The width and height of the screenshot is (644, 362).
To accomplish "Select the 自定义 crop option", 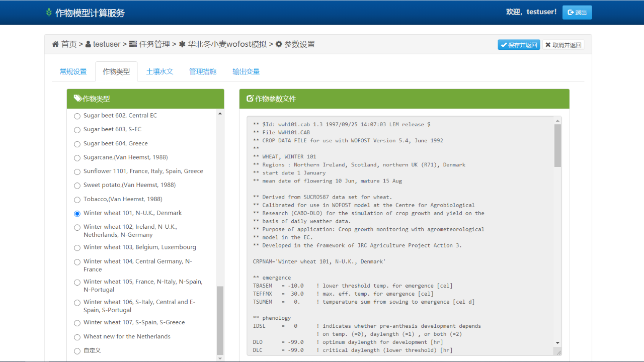I will click(77, 351).
